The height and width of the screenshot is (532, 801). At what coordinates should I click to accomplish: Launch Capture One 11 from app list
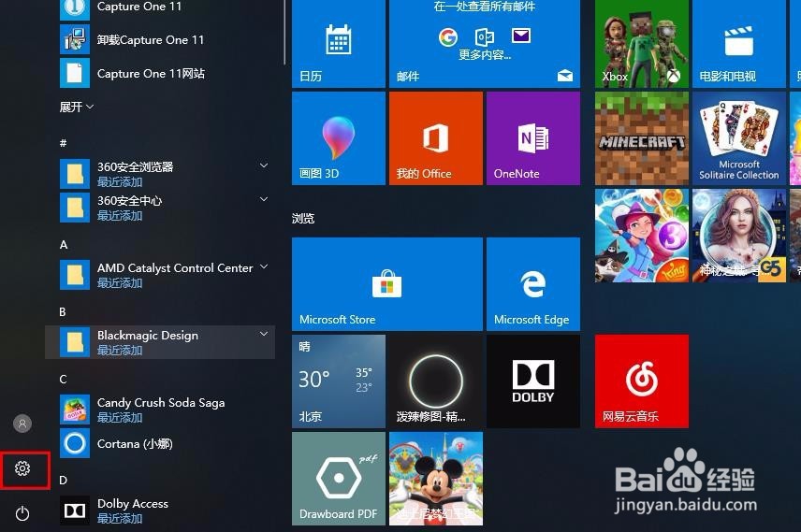click(x=160, y=7)
